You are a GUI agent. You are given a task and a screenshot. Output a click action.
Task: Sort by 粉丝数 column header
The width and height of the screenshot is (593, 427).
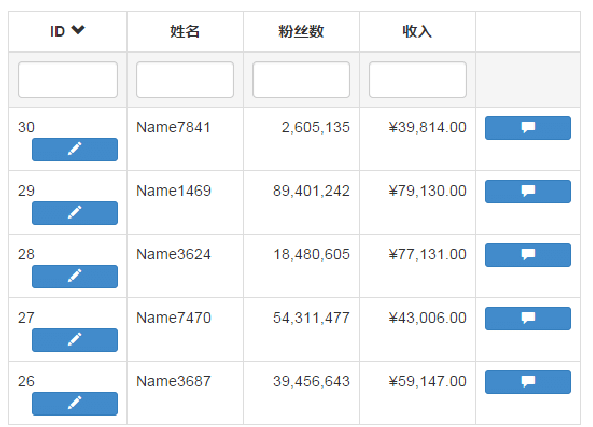pos(301,31)
